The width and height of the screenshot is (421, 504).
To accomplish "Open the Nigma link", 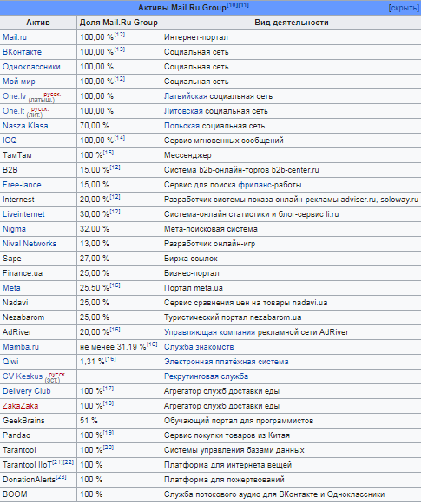I will coord(14,229).
